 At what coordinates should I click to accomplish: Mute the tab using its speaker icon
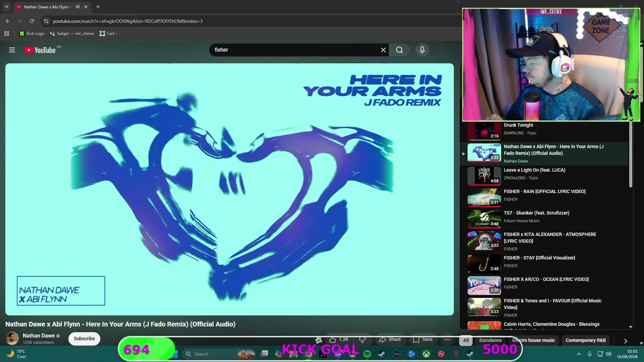click(77, 7)
